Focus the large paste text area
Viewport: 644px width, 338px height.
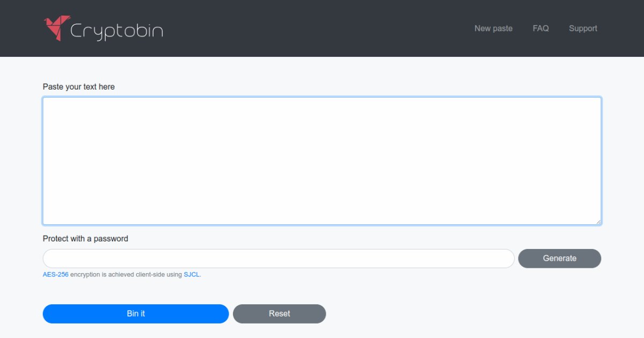(x=322, y=160)
